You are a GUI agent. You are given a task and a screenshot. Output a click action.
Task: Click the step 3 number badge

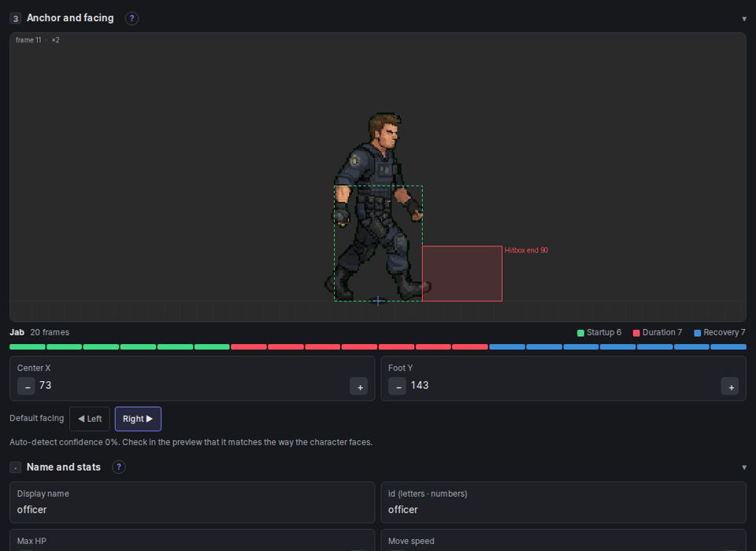[16, 18]
